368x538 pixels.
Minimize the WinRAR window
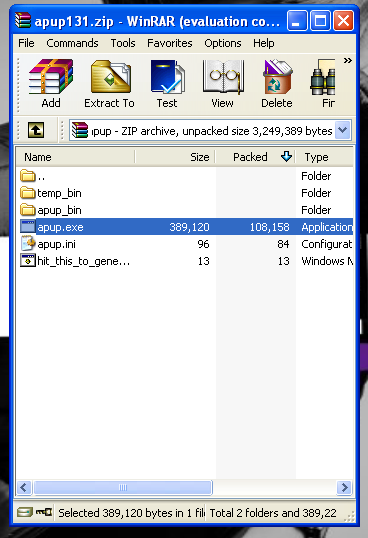297,21
